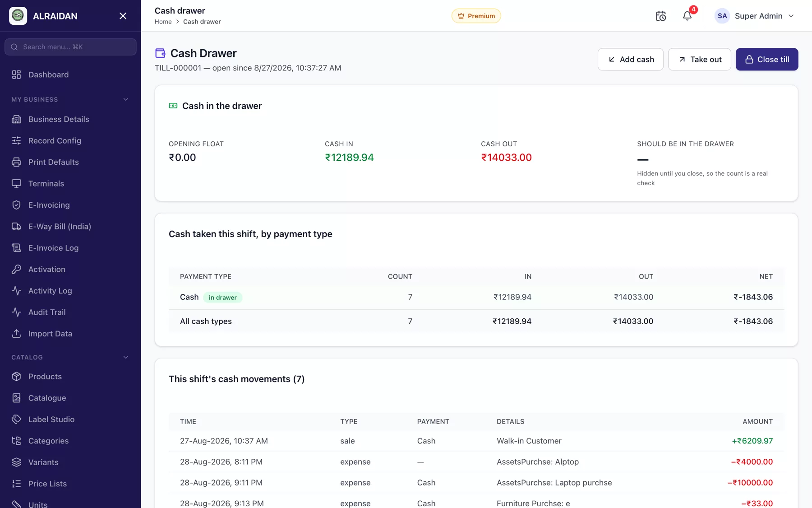Open Dashboard from the sidebar
Screen dimensions: 812x508
[x=70, y=75]
